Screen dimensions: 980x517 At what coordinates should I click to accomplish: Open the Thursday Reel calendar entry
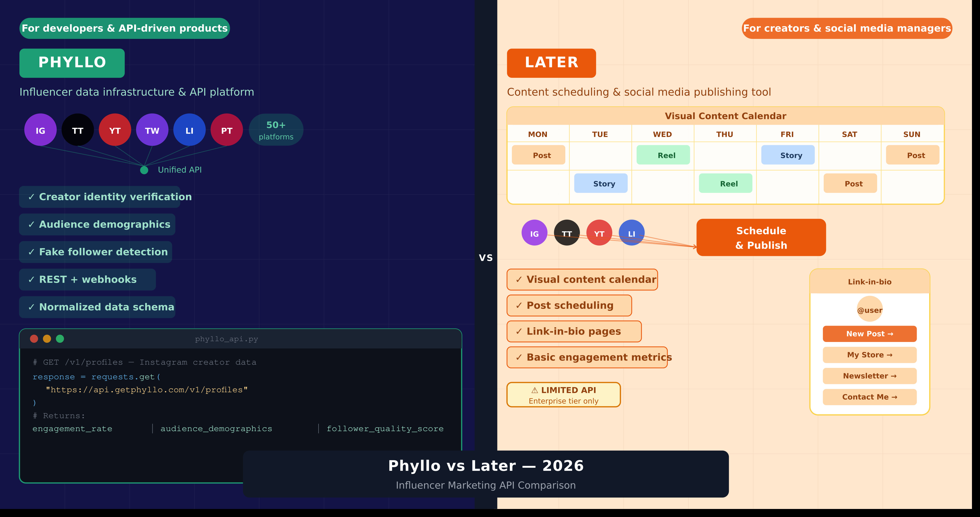click(725, 183)
